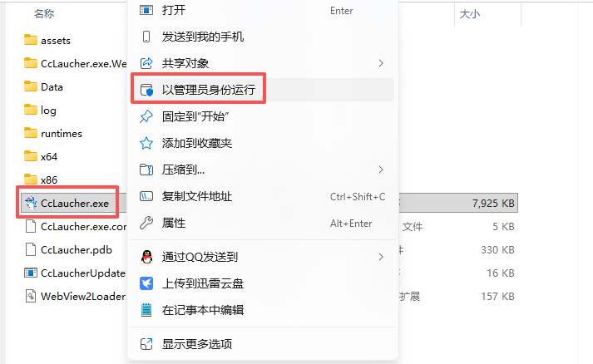Open the assets folder
The width and height of the screenshot is (593, 364).
[x=55, y=41]
